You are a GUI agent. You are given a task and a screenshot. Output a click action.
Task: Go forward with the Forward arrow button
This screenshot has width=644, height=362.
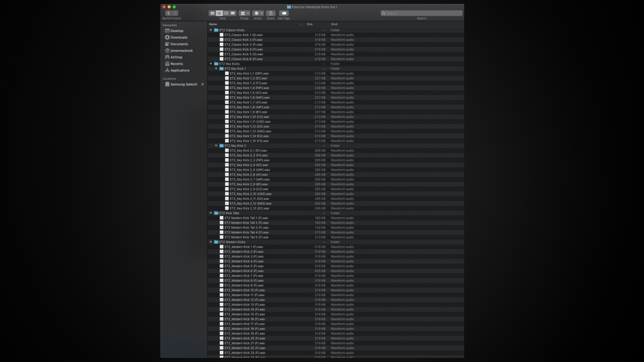pos(175,13)
